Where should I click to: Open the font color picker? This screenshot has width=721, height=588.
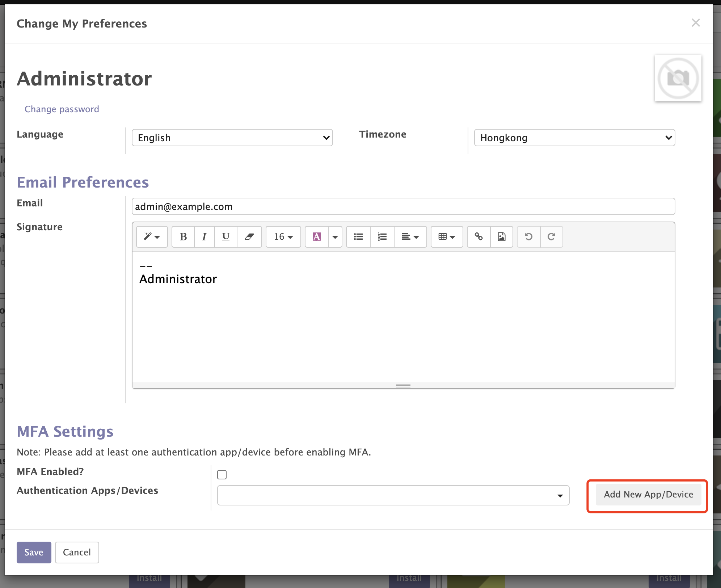[317, 237]
